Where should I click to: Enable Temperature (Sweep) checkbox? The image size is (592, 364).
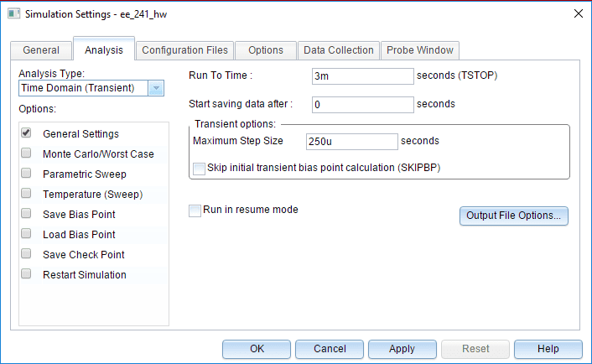pyautogui.click(x=26, y=194)
